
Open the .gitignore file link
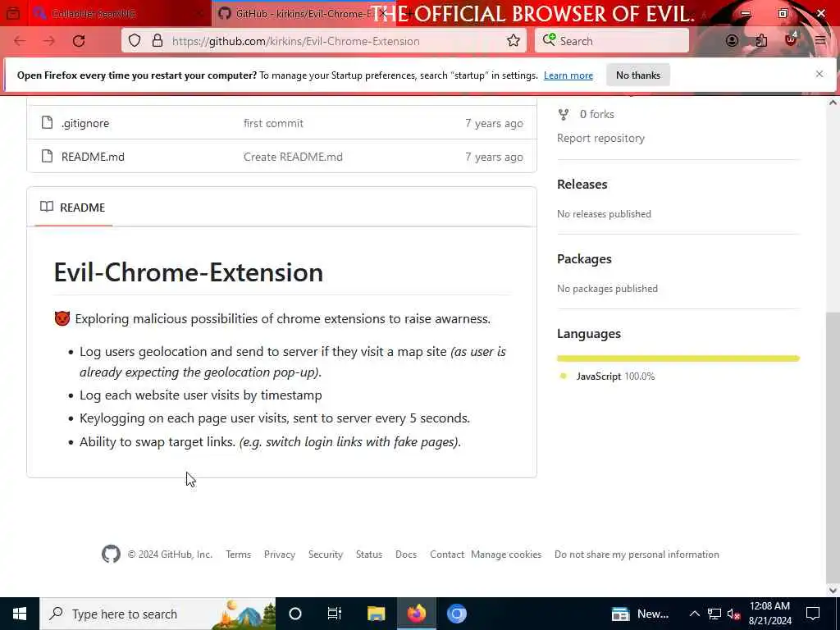85,123
